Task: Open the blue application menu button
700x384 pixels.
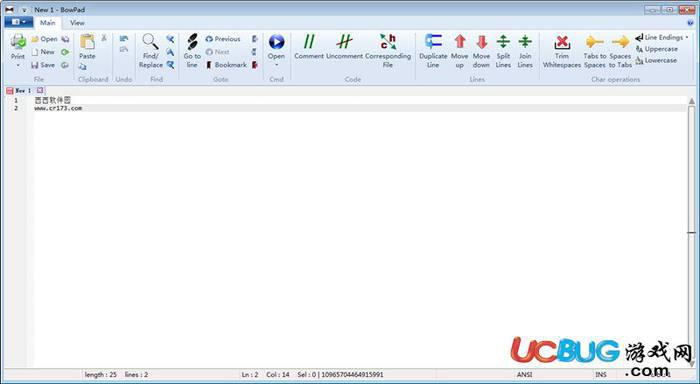Action: tap(19, 22)
